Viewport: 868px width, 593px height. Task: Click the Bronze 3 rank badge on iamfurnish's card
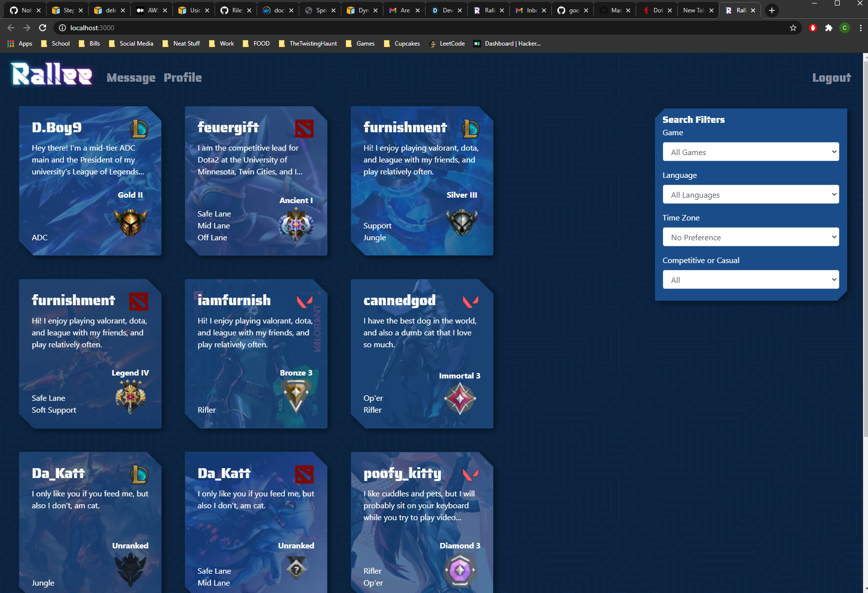296,397
